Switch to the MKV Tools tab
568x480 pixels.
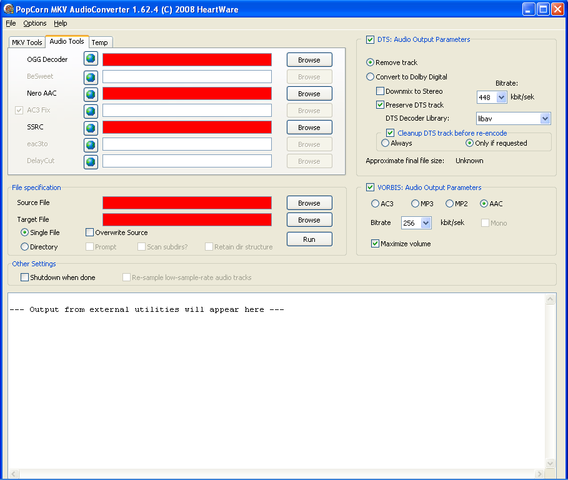(27, 42)
